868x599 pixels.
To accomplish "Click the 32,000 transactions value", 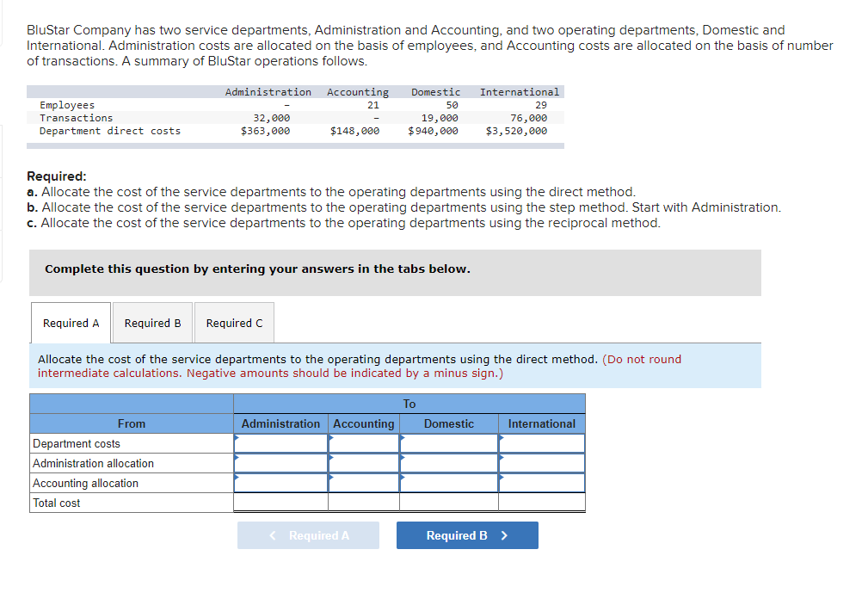I will (x=271, y=118).
